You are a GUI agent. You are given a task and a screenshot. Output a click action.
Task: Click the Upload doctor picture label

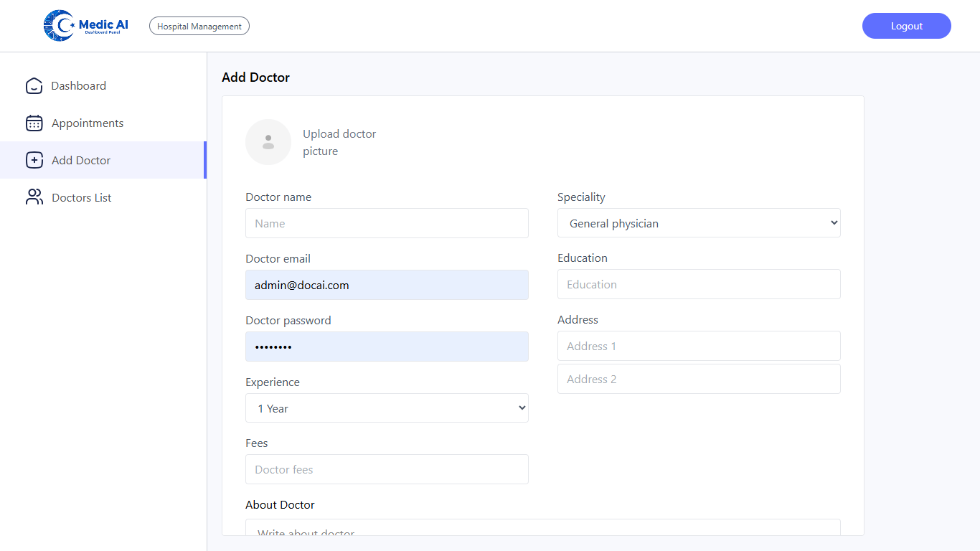tap(339, 142)
